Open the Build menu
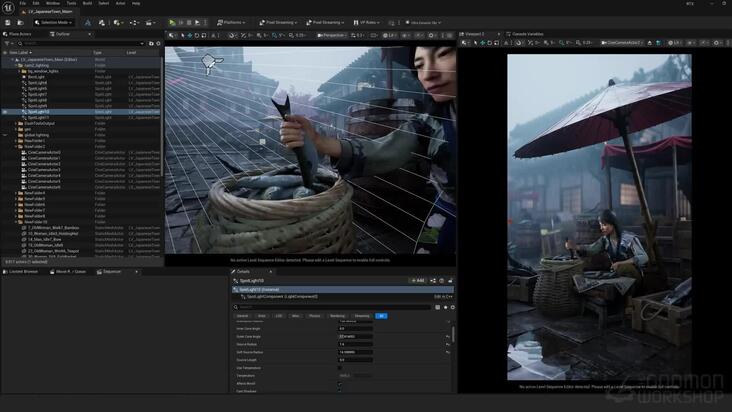732x412 pixels. point(87,3)
